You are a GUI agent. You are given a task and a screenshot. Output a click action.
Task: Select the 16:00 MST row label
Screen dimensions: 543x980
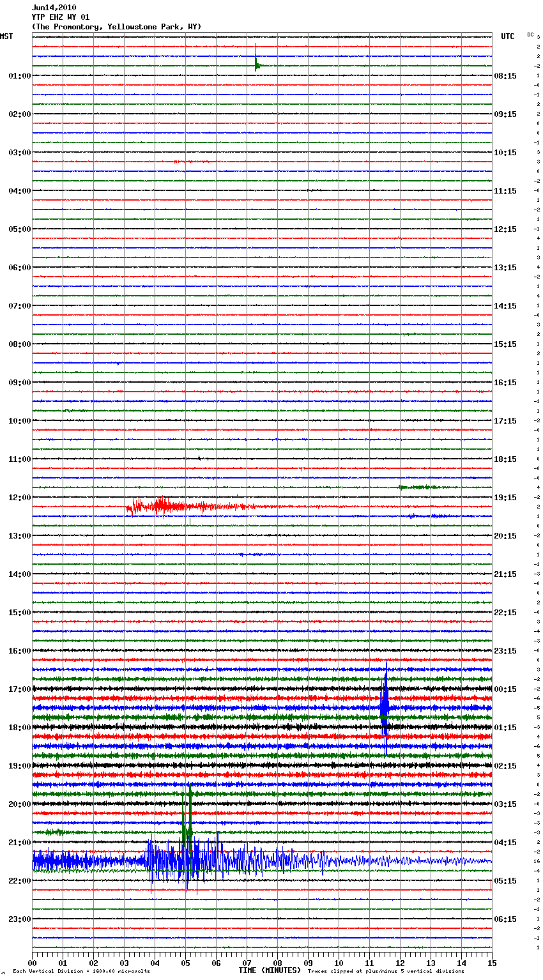[19, 651]
